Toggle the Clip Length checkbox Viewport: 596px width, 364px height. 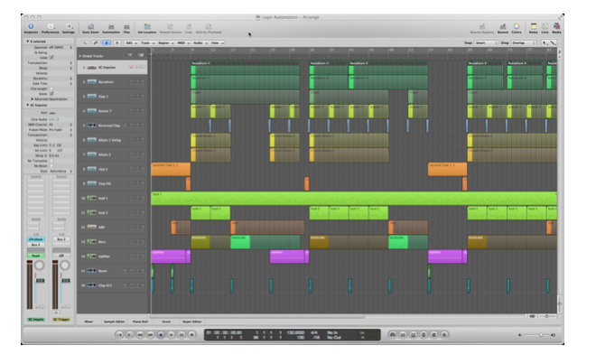[51, 89]
